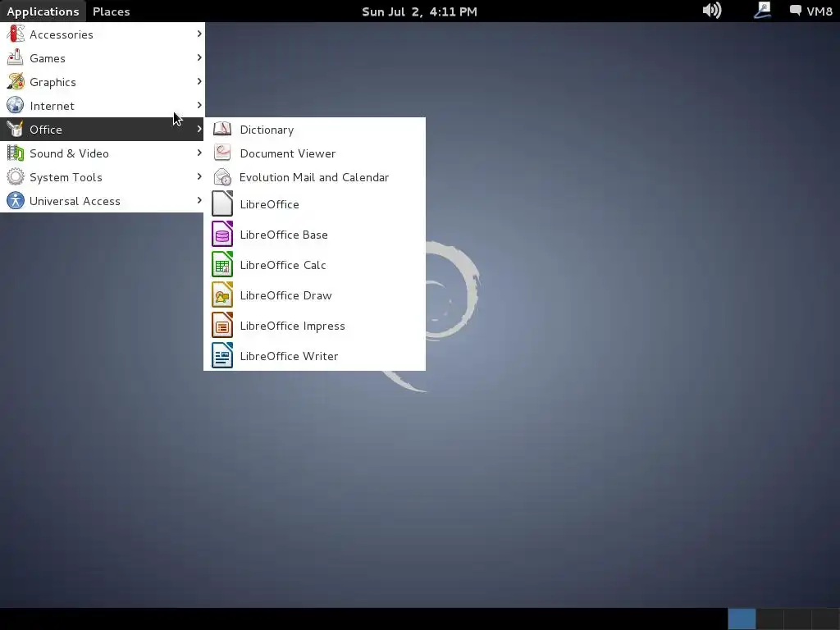Click the chat bubble icon beside VM8
The image size is (840, 630).
point(796,11)
